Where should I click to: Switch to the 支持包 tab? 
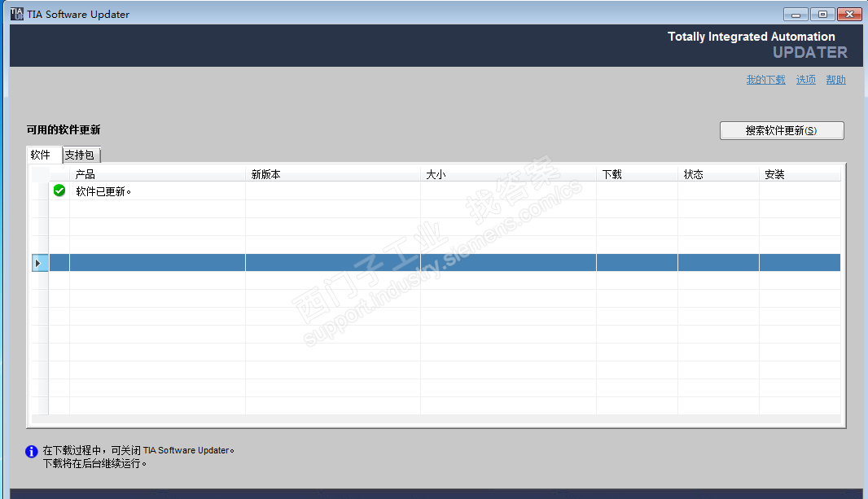tap(81, 155)
